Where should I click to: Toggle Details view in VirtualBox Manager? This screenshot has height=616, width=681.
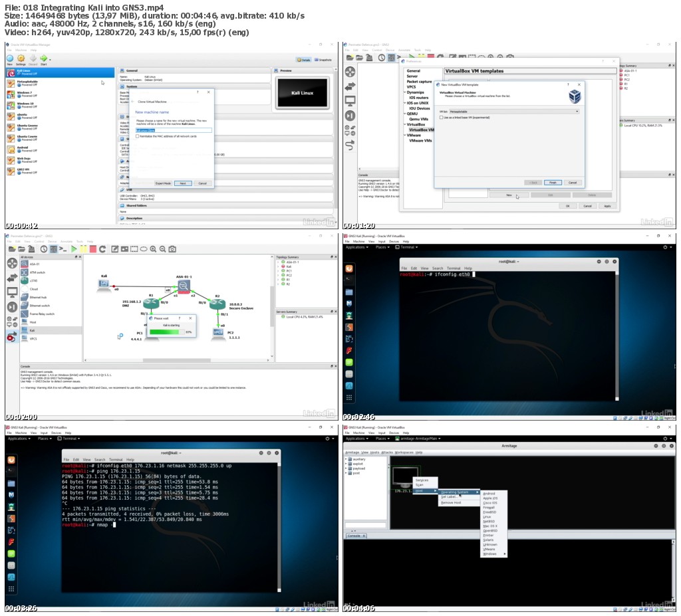[303, 60]
